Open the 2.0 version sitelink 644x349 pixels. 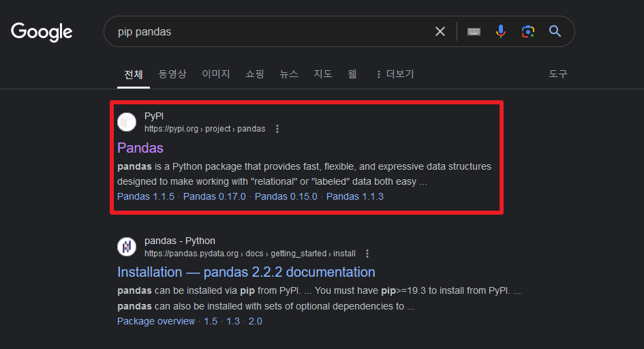coord(255,322)
